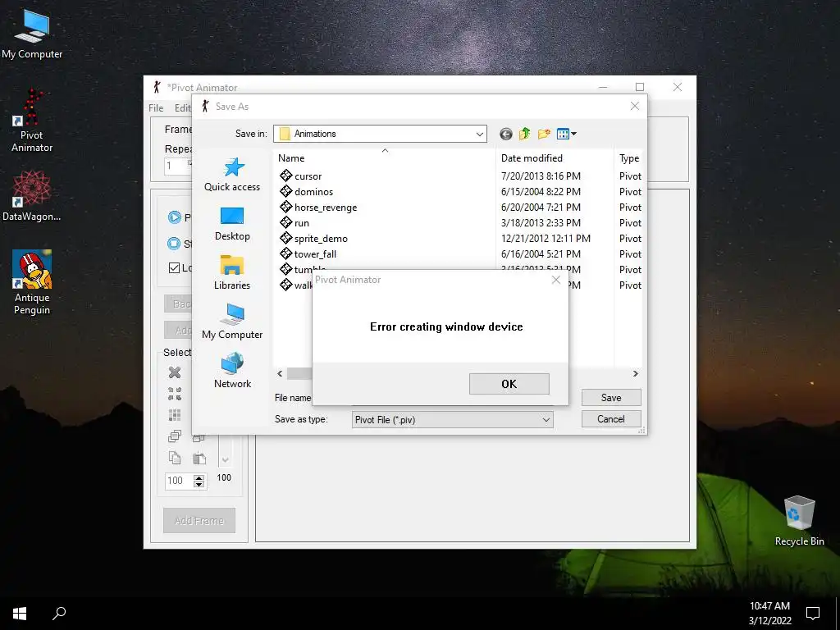Screen dimensions: 840x630
Task: Click the copy figure icon
Action: coord(175,458)
